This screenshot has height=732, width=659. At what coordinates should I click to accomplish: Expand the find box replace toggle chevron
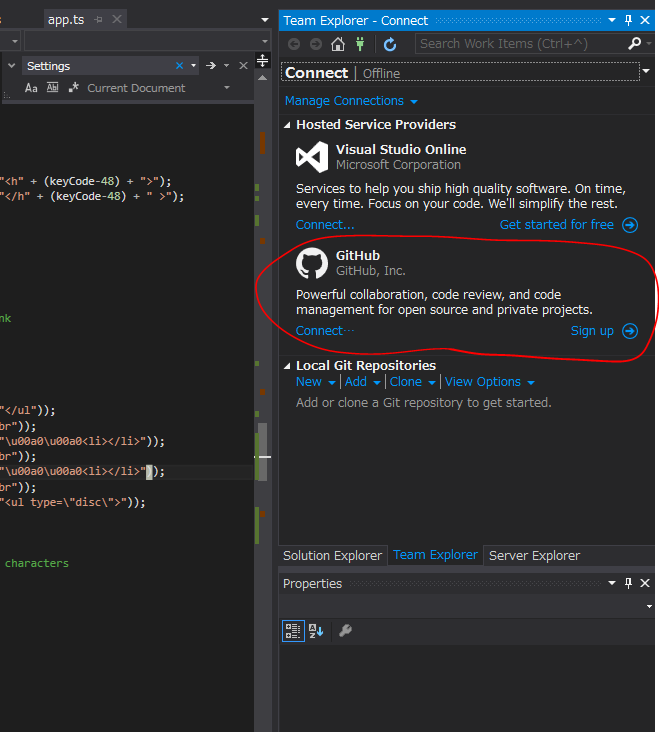[x=12, y=66]
